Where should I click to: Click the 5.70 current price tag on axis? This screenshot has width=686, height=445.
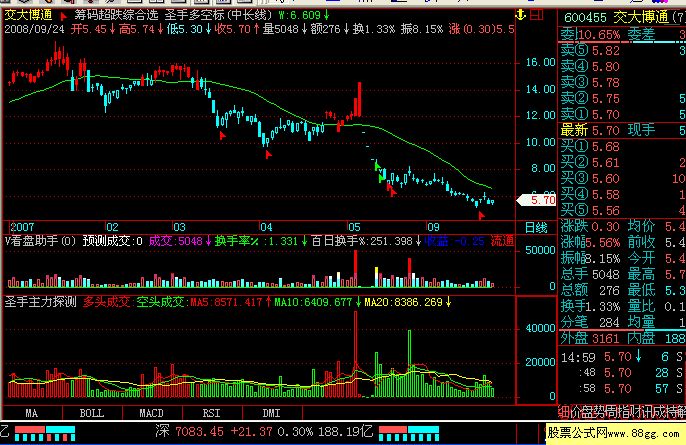[537, 200]
